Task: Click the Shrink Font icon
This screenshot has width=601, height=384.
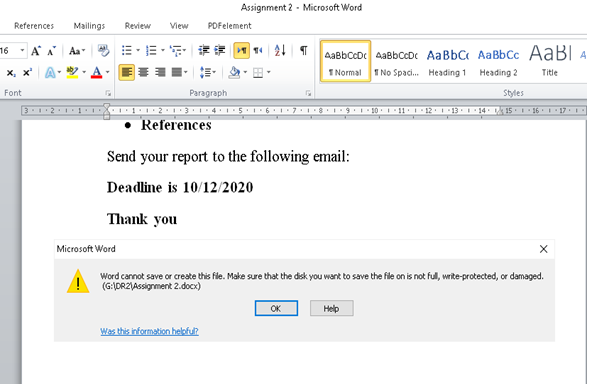Action: tap(52, 51)
